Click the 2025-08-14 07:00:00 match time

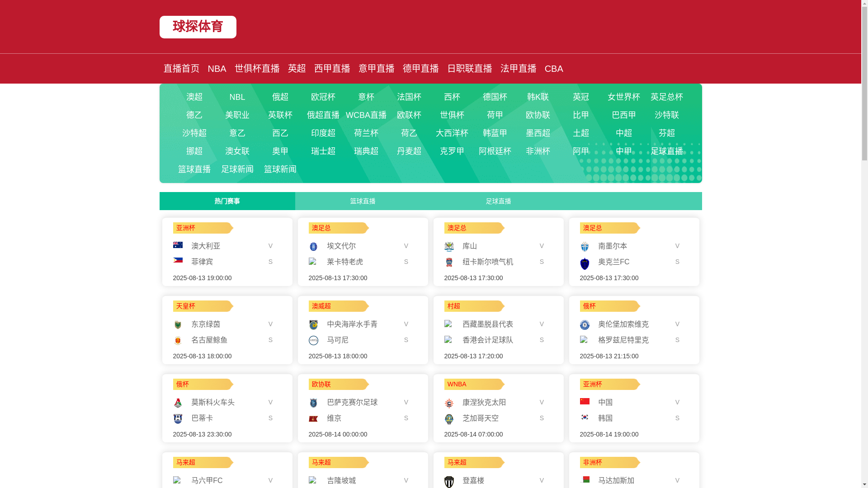[473, 434]
